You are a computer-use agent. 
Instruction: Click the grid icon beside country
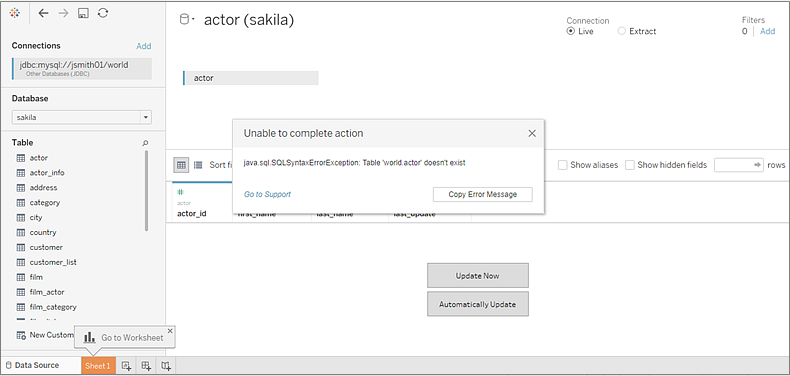(x=21, y=232)
